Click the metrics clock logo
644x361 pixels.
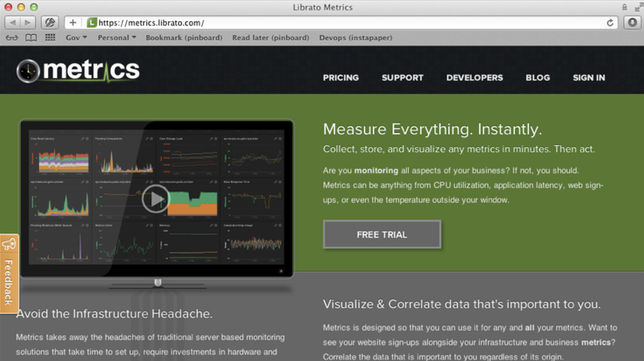click(28, 71)
